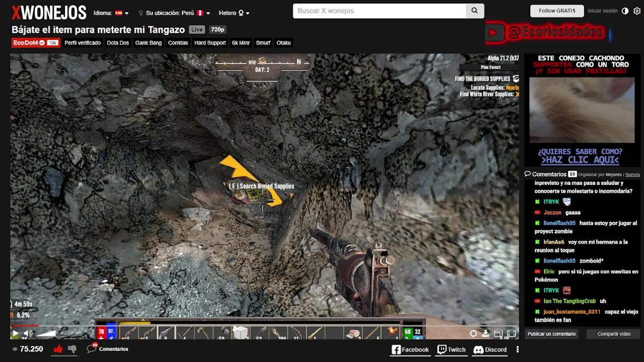
Task: Click the >HAZ CLIC AQUI< ad link
Action: (580, 160)
